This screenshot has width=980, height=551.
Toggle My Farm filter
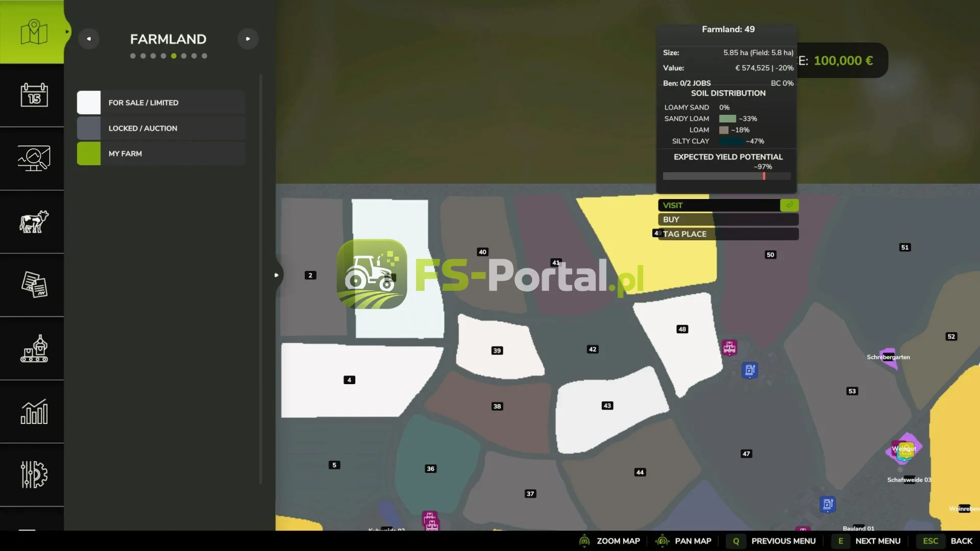(x=161, y=154)
